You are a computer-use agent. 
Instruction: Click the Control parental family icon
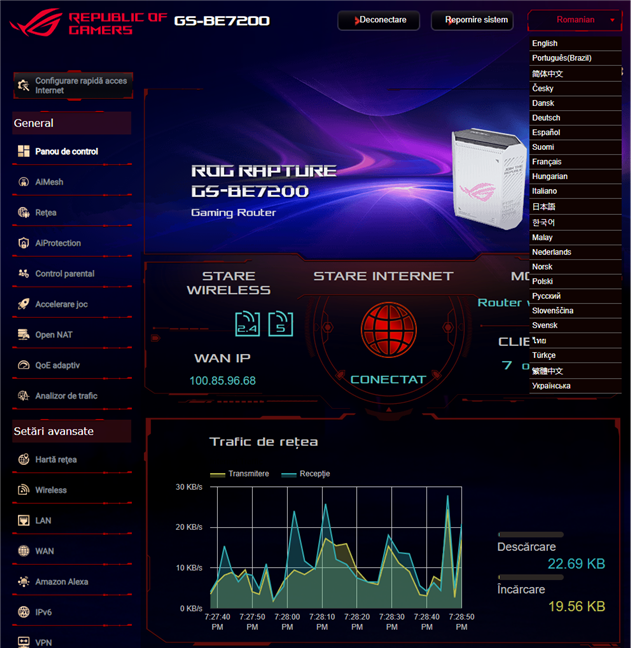click(x=24, y=274)
